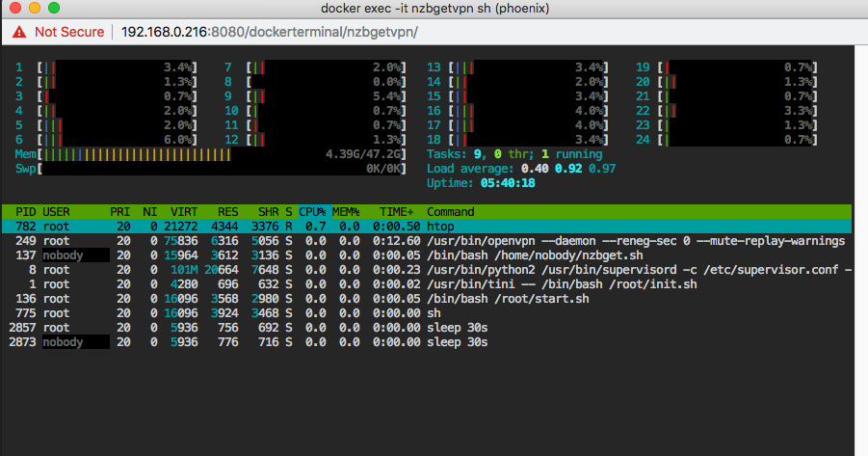Screen dimensions: 868x456
Task: Select the /bin/bash /root/start.sh process row
Action: click(426, 298)
